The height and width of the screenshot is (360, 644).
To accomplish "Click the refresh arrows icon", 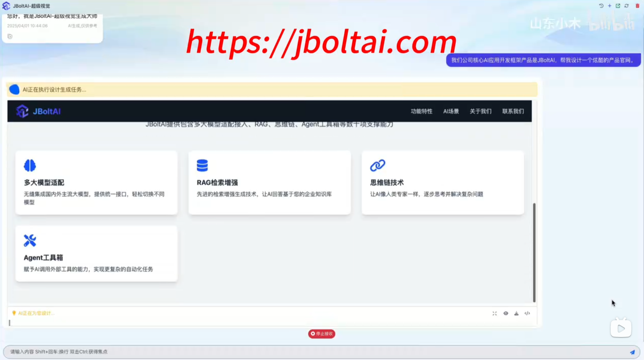I will [x=626, y=6].
